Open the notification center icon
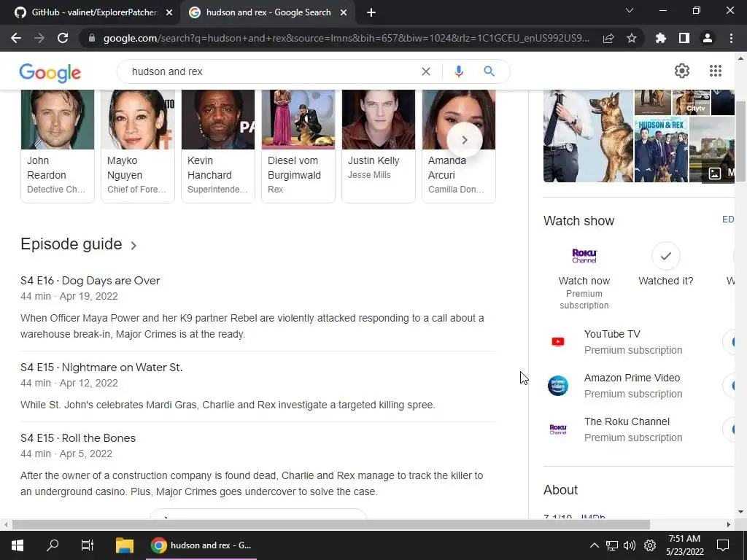 [723, 545]
